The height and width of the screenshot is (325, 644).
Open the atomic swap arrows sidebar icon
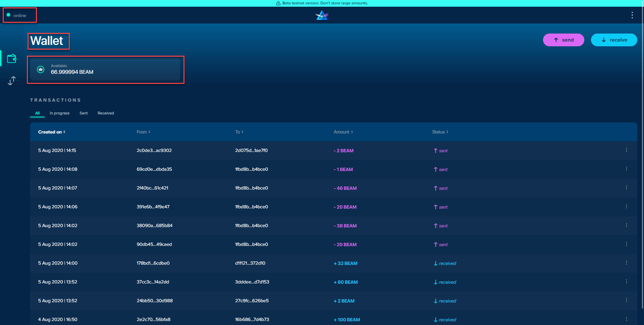(12, 81)
